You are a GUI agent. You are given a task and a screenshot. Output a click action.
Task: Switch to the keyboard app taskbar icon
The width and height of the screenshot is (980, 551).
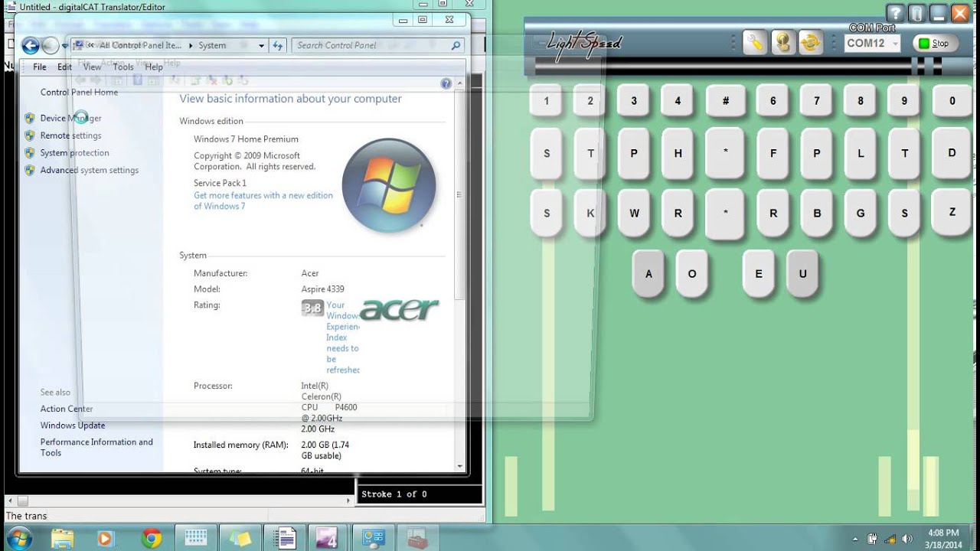[197, 538]
